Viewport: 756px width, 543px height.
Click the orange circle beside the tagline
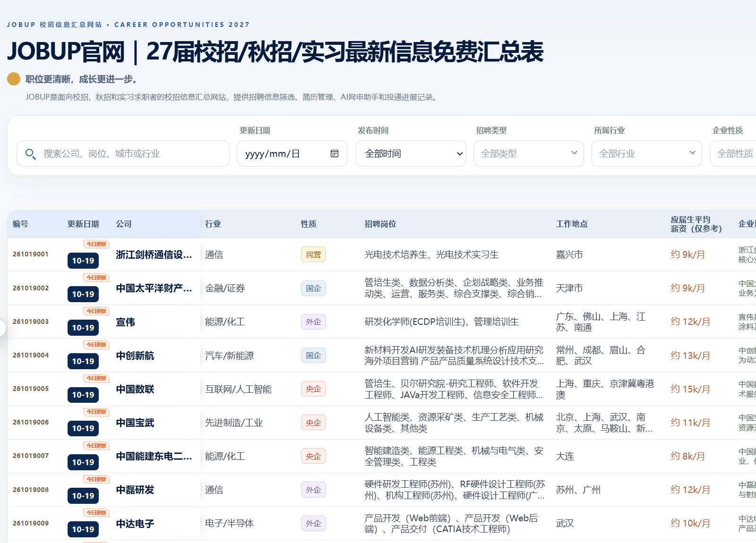(14, 79)
